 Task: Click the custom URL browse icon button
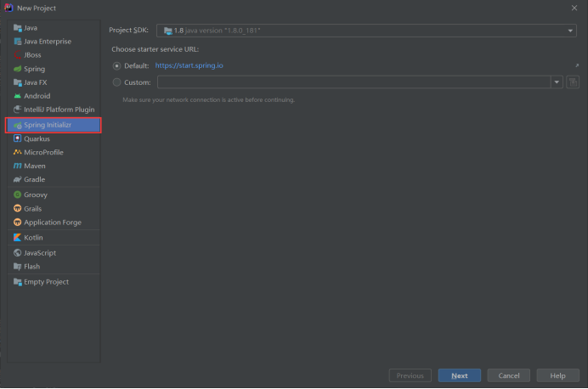pyautogui.click(x=573, y=82)
